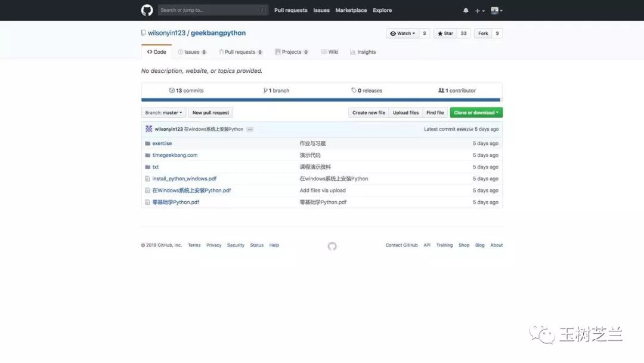
Task: Focus the Search or jump to field
Action: tap(213, 10)
